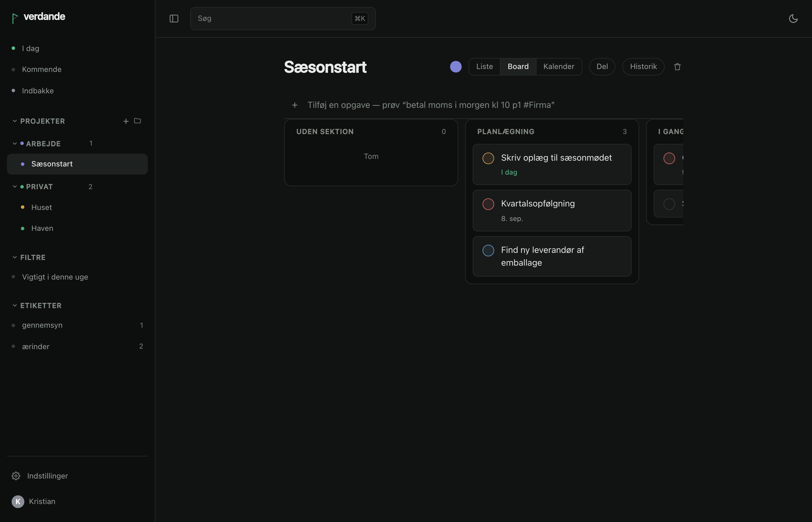
Task: Complete task Skriv oplæg til sæsonmødet
Action: click(x=488, y=158)
